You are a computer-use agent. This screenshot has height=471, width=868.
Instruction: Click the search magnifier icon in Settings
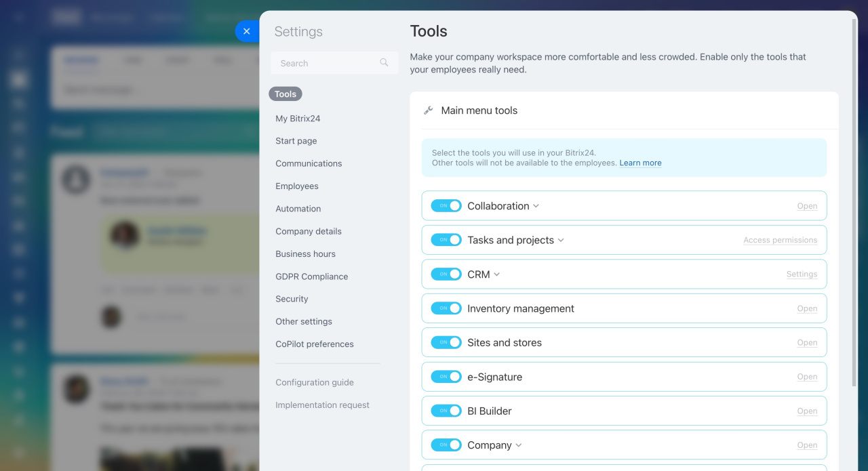pyautogui.click(x=384, y=63)
